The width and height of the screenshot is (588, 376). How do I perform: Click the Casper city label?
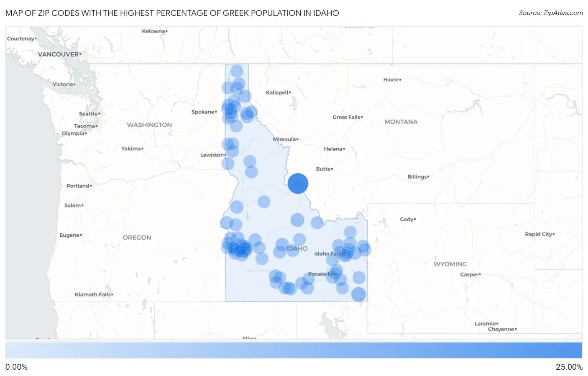pos(469,274)
